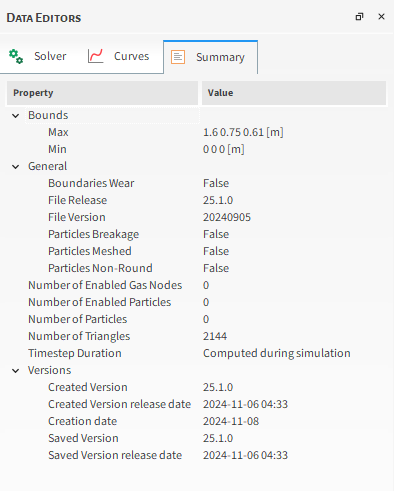The image size is (394, 491).
Task: Click the Created Version value 25.1.0
Action: [x=218, y=387]
